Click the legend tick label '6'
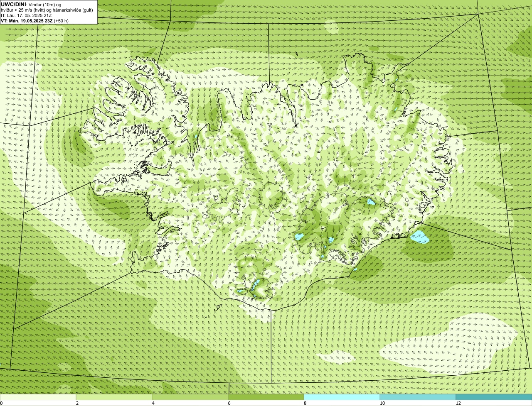Image resolution: width=532 pixels, height=406 pixels. pyautogui.click(x=229, y=403)
